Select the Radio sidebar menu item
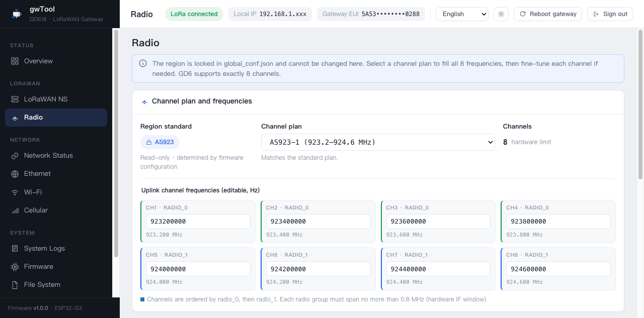 (x=56, y=117)
